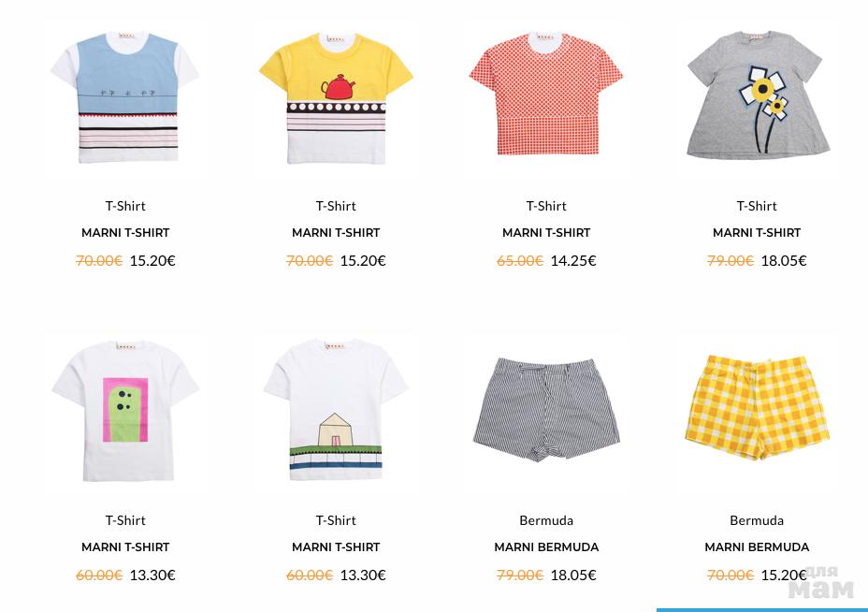868x612 pixels.
Task: Open the blue and white striped T-shirt image
Action: [x=125, y=97]
